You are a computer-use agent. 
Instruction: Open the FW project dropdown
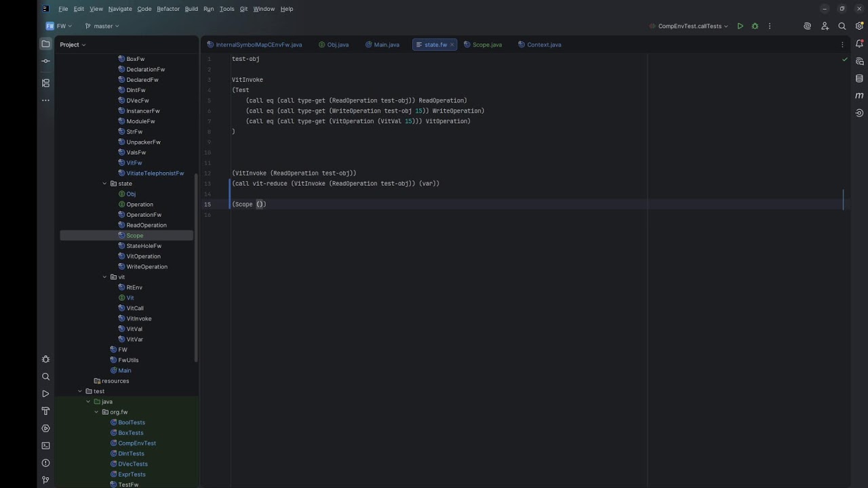60,26
